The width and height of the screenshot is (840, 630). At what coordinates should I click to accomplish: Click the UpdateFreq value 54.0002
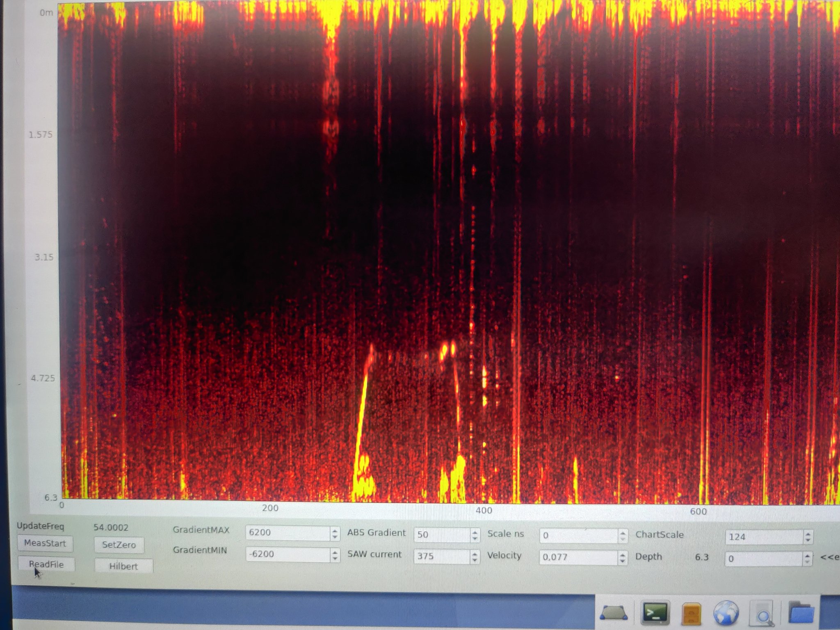point(111,527)
